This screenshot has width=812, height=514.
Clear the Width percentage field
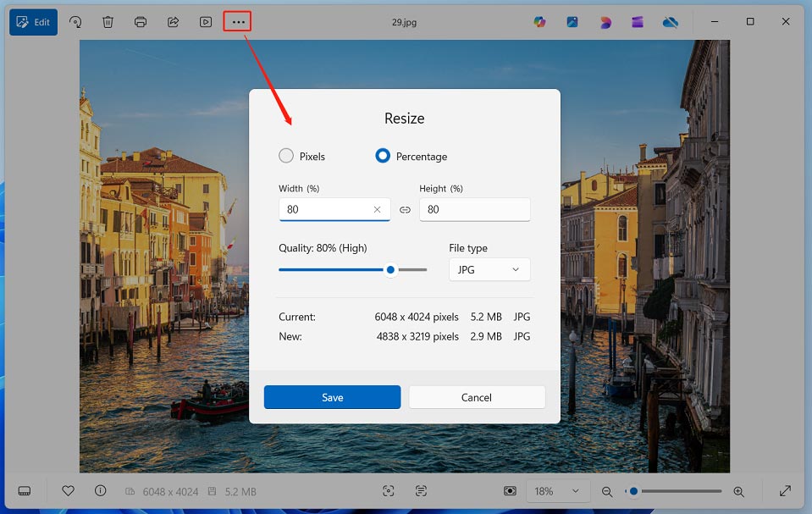378,209
